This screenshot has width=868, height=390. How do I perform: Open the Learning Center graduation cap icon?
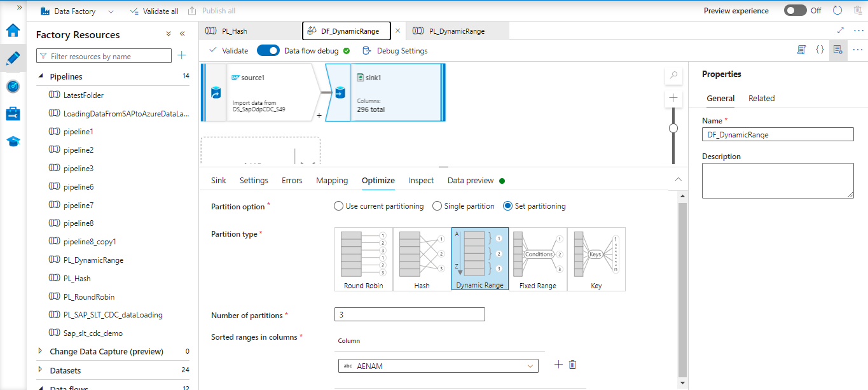coord(13,141)
